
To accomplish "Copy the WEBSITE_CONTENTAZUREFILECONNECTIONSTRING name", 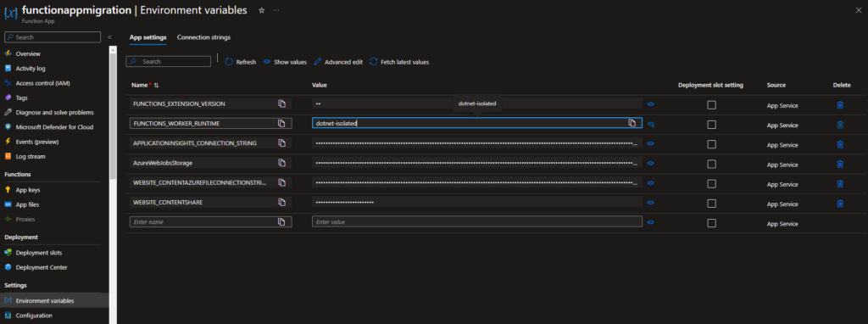I will [x=281, y=182].
